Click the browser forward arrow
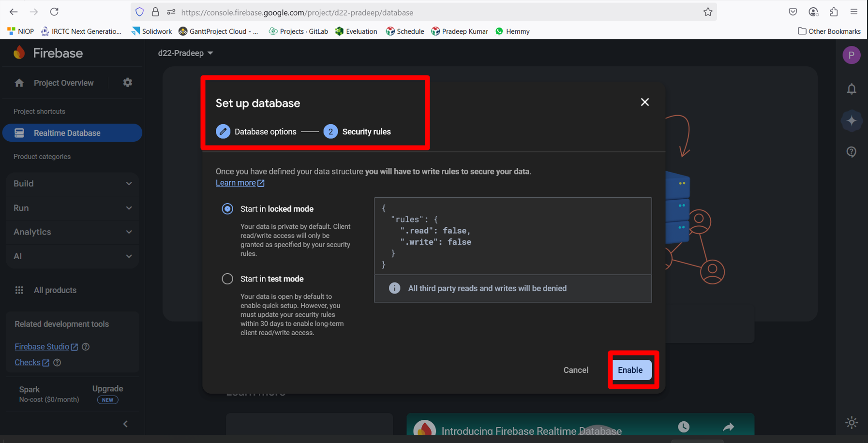 pos(34,12)
